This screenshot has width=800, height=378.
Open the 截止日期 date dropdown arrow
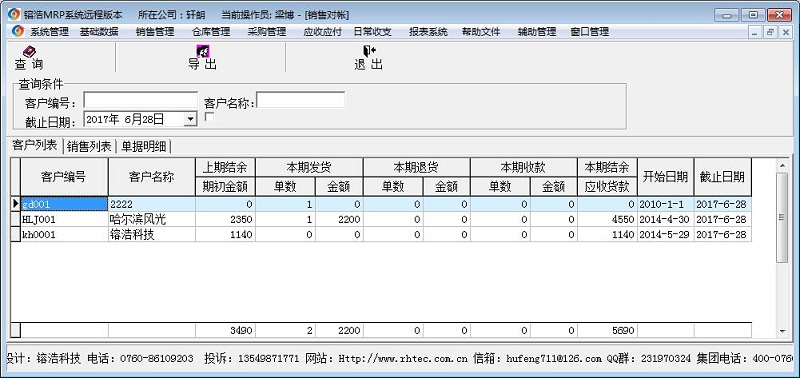tap(190, 119)
